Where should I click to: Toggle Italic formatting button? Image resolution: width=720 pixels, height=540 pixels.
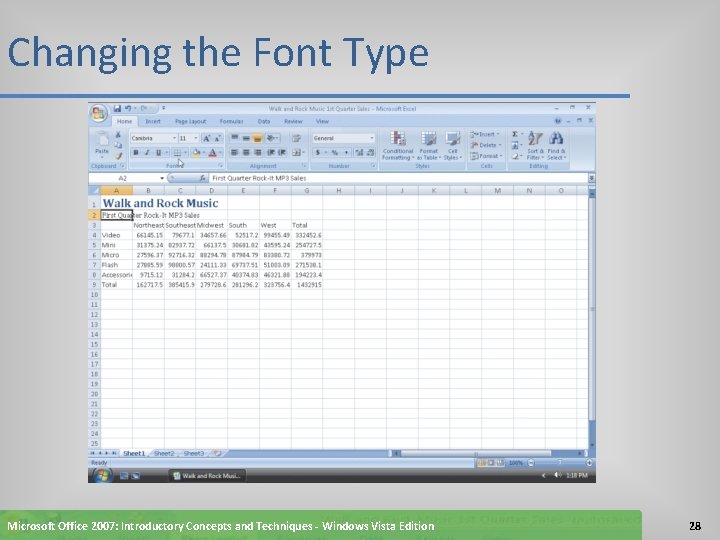(x=147, y=152)
